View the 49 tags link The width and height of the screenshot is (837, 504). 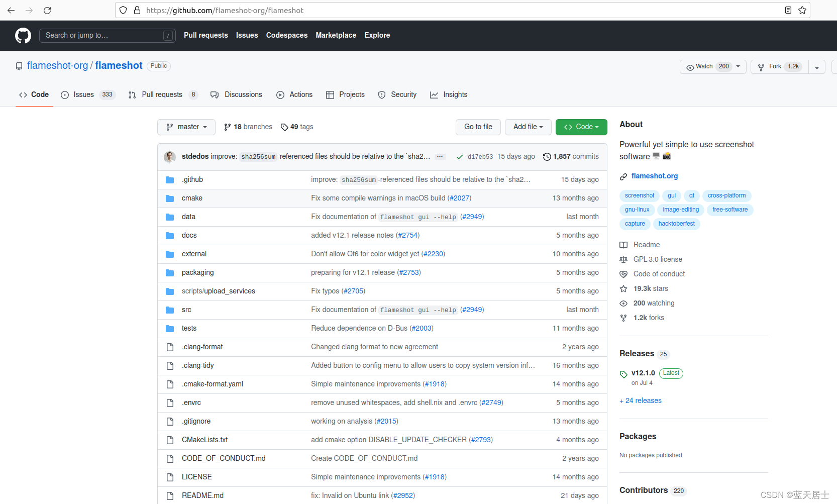297,127
